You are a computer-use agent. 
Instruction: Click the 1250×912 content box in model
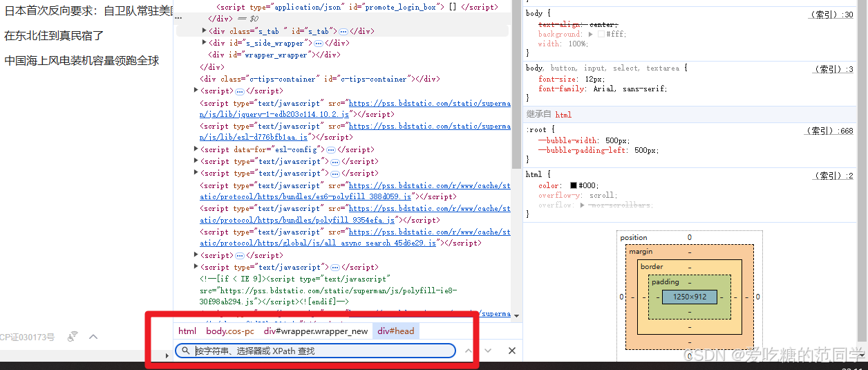pyautogui.click(x=689, y=297)
